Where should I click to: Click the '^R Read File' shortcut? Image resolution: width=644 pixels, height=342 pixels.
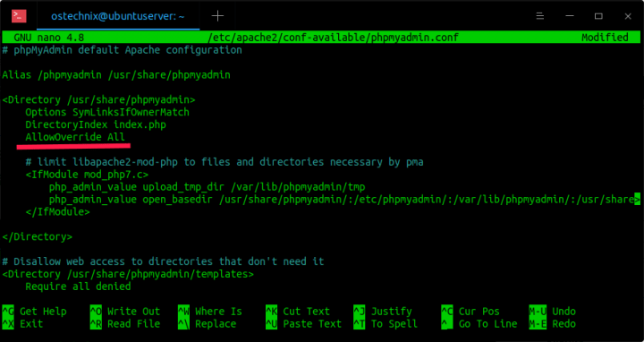tap(125, 324)
